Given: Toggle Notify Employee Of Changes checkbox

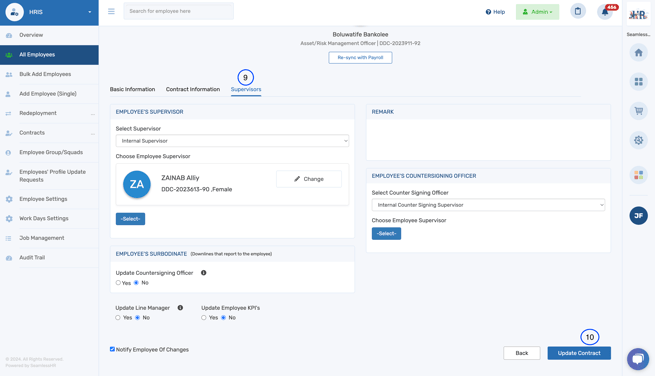Looking at the screenshot, I should (x=112, y=349).
